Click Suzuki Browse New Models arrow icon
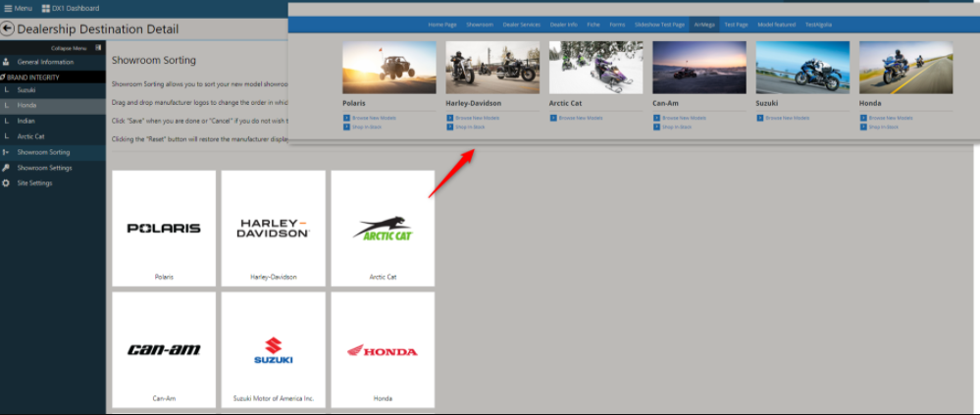The height and width of the screenshot is (415, 980). pos(759,118)
